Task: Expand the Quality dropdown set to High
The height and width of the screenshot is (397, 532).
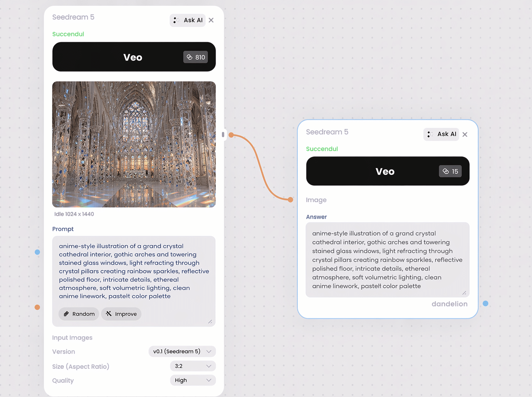Action: point(193,380)
